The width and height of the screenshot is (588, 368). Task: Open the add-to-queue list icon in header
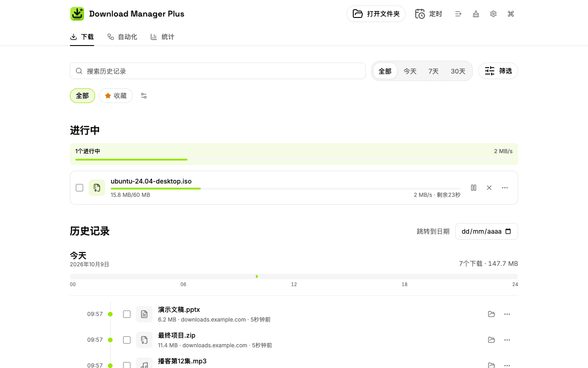point(458,14)
